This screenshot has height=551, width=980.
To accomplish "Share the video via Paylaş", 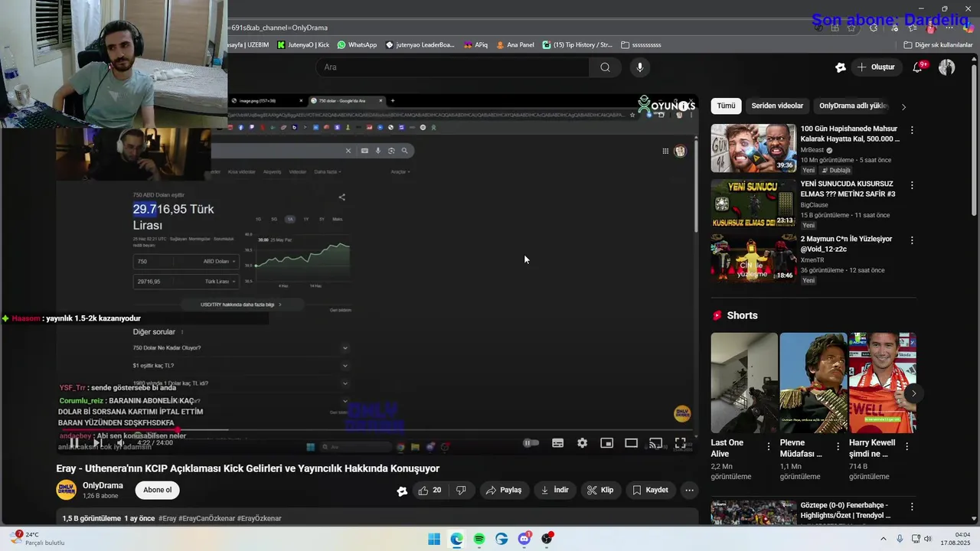I will (505, 490).
